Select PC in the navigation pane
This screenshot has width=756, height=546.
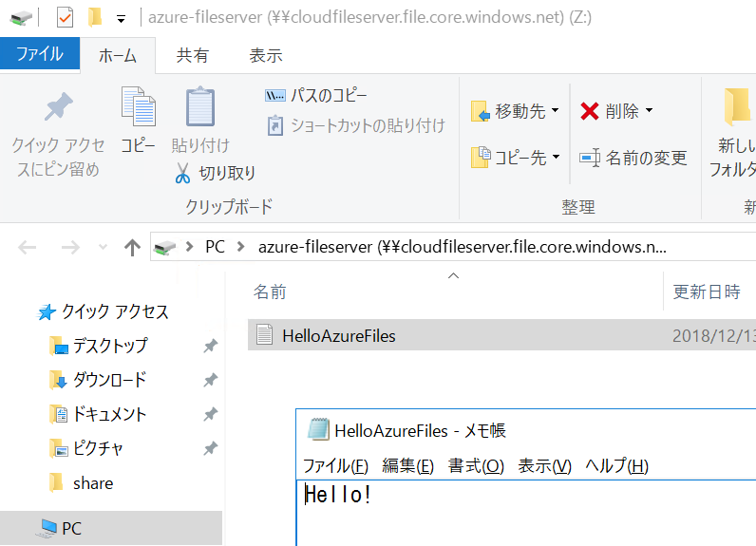[72, 528]
